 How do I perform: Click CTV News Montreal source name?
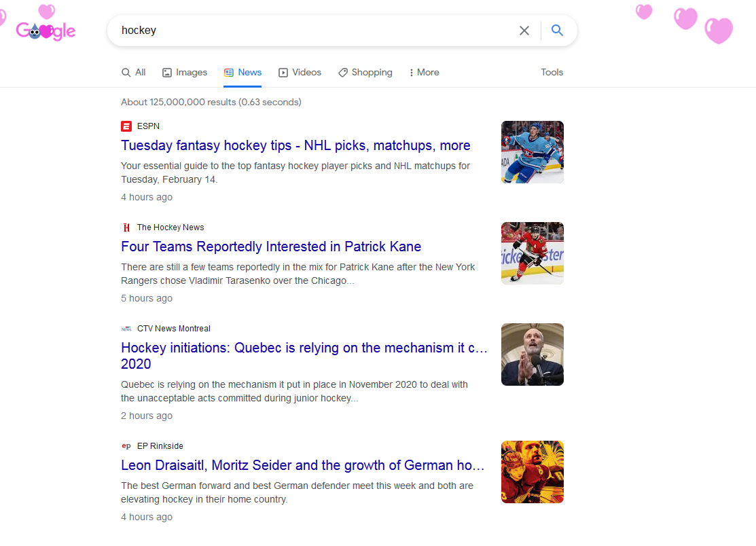(174, 329)
